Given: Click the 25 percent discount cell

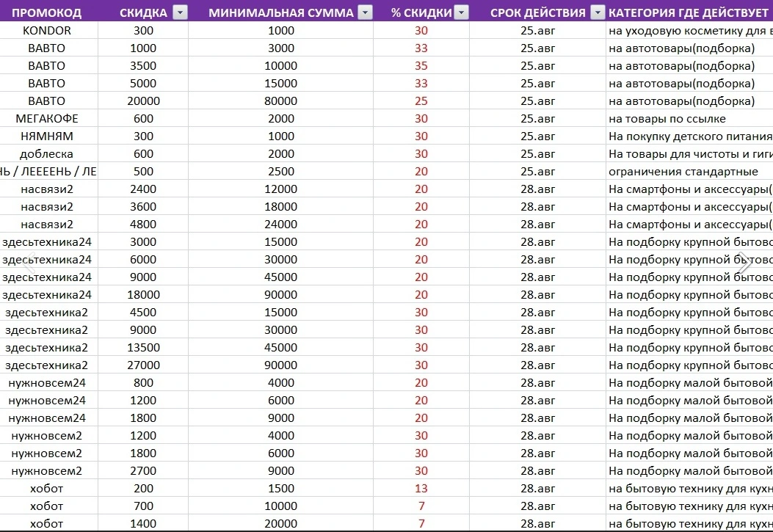Looking at the screenshot, I should (421, 101).
